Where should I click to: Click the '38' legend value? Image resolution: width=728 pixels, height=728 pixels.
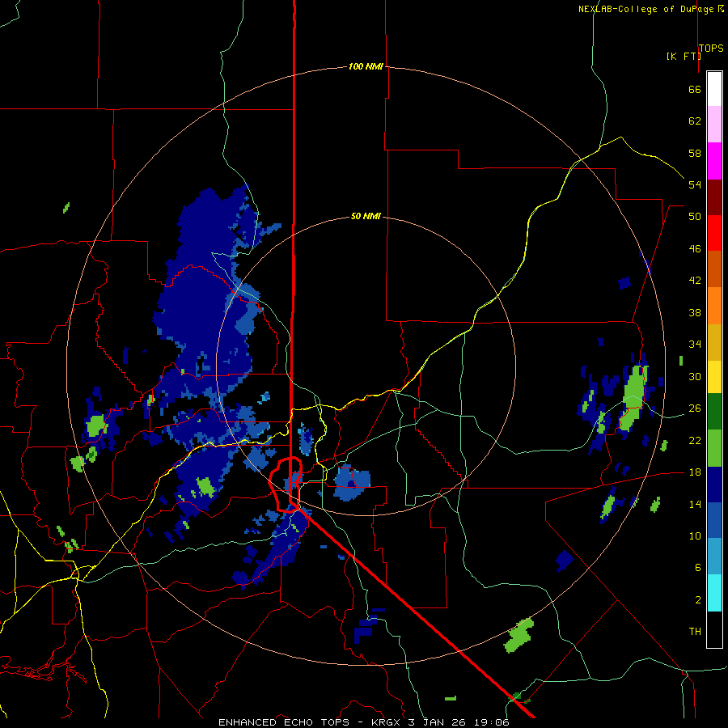pyautogui.click(x=695, y=312)
